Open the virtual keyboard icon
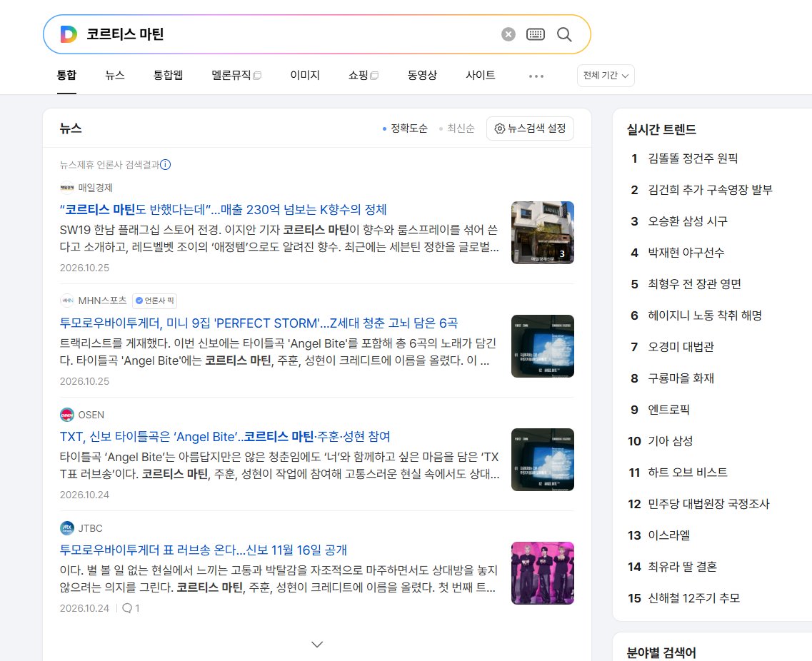 [x=536, y=34]
